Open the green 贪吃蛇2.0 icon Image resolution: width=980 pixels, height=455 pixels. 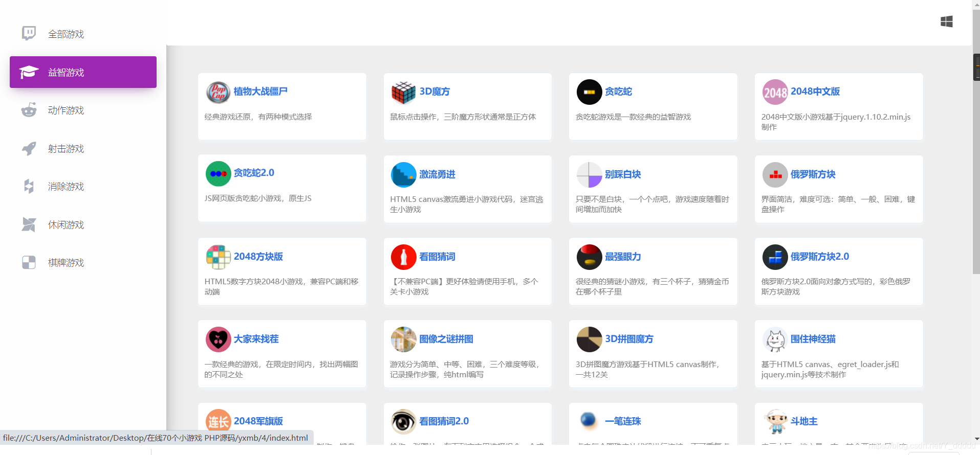(x=219, y=174)
